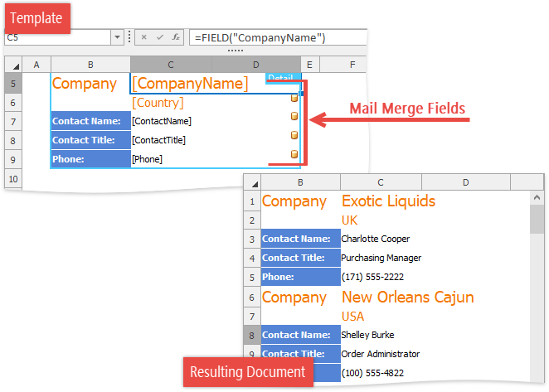Click the database field icon beside [Phone]
Viewport: 549px width, 392px height.
point(294,154)
